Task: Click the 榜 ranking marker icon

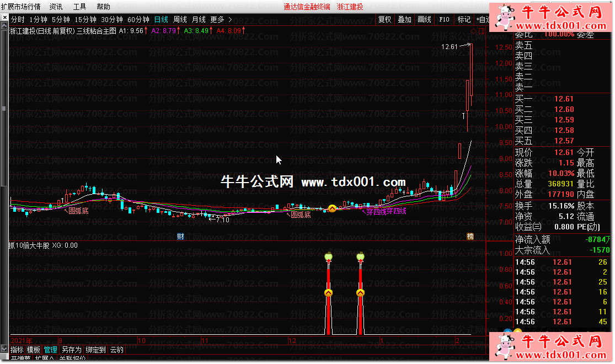Action: pos(470,237)
